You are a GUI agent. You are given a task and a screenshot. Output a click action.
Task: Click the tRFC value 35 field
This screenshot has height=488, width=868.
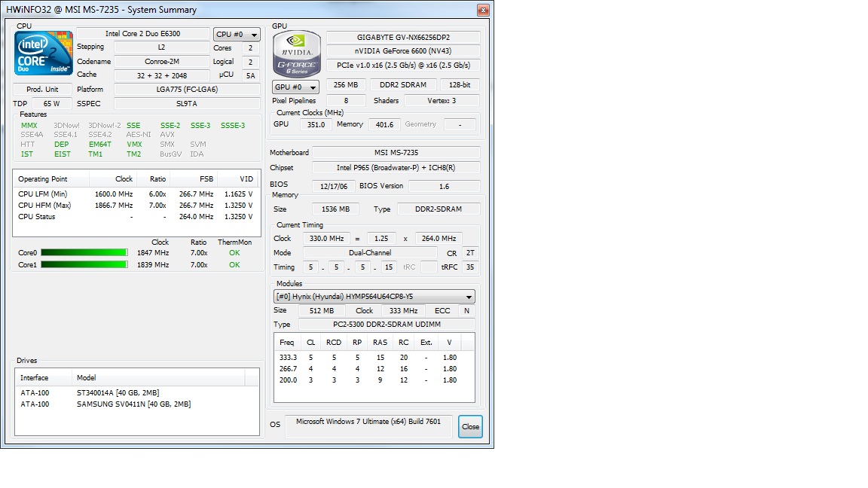click(470, 267)
